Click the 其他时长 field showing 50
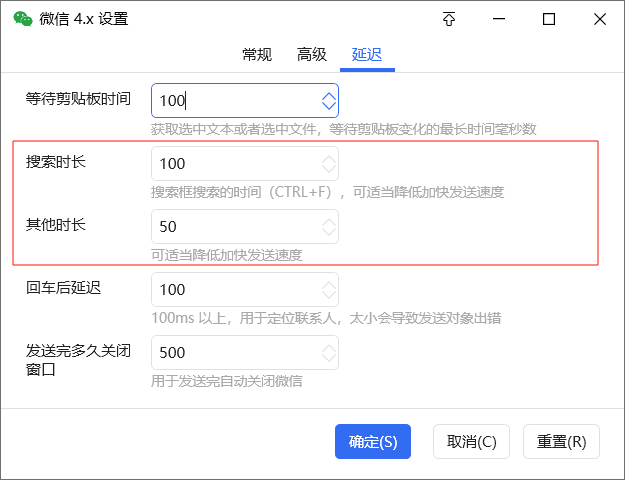Viewport: 625px width, 480px height. [x=245, y=226]
